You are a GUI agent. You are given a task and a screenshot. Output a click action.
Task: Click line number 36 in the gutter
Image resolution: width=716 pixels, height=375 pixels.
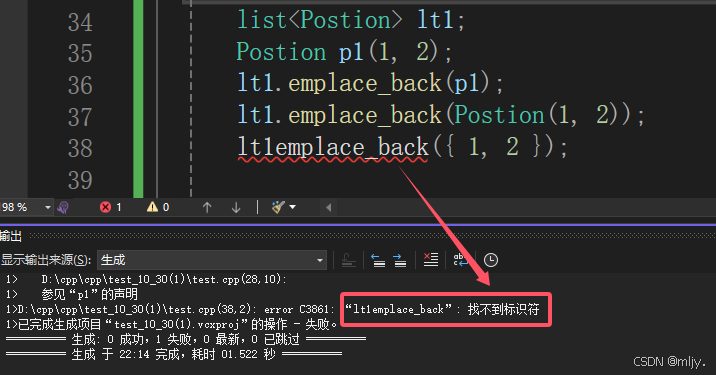pyautogui.click(x=80, y=85)
